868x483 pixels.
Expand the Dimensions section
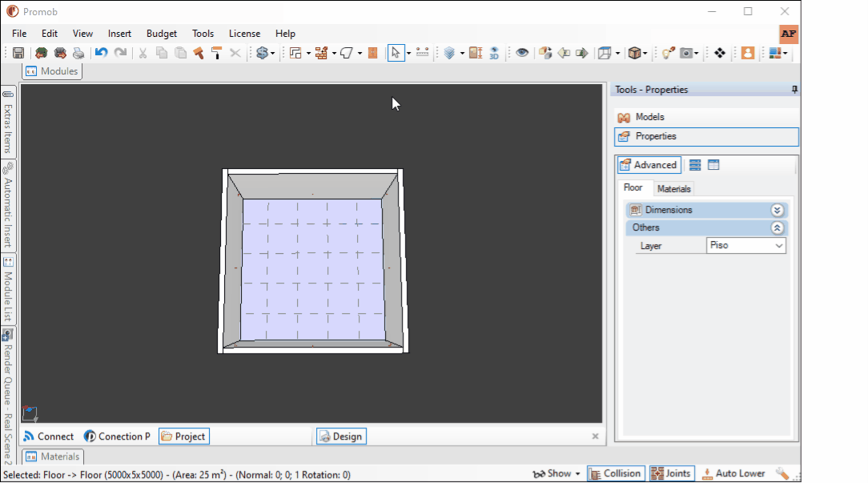pos(777,210)
